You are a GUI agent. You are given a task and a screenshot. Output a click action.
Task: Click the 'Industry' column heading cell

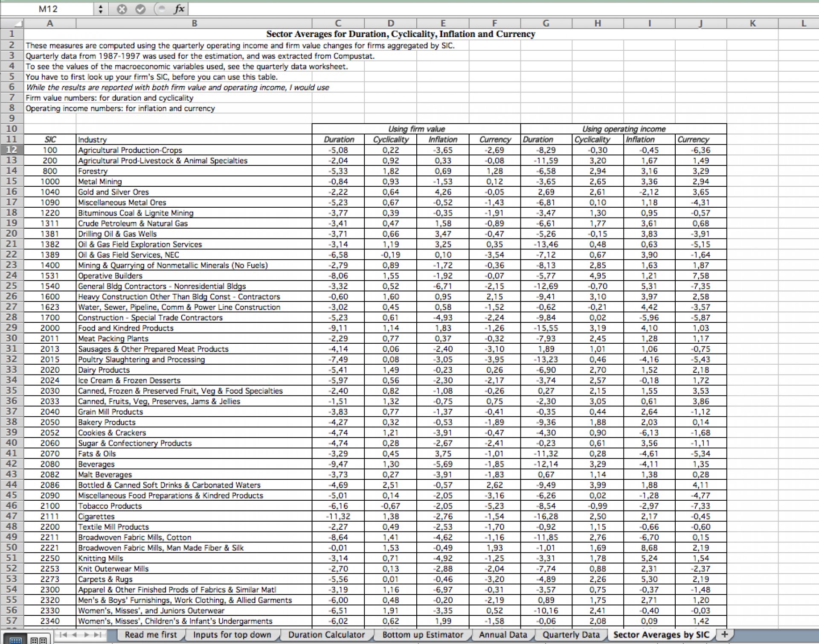coord(194,139)
